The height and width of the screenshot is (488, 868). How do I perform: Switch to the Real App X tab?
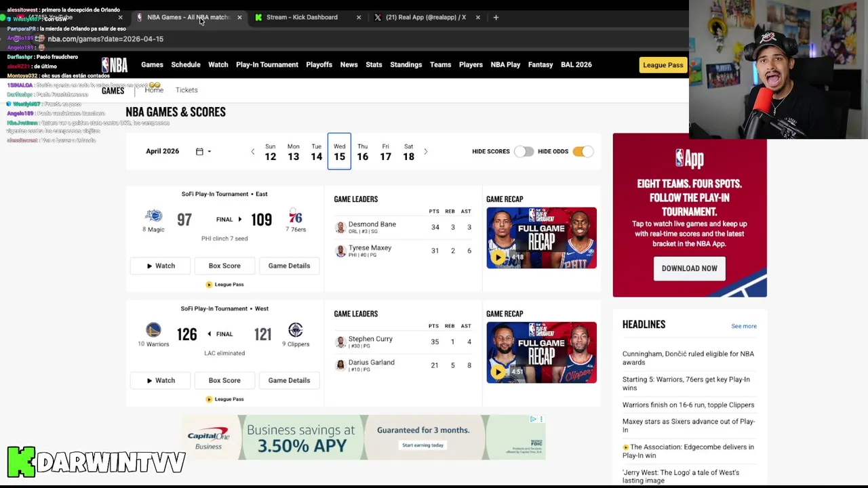click(426, 18)
